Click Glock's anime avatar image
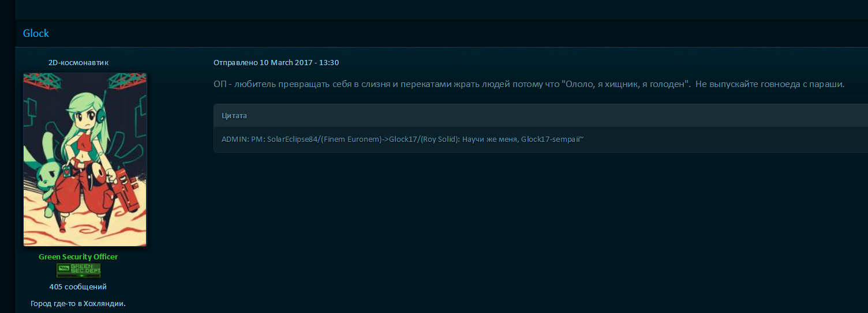This screenshot has width=868, height=313. click(85, 160)
